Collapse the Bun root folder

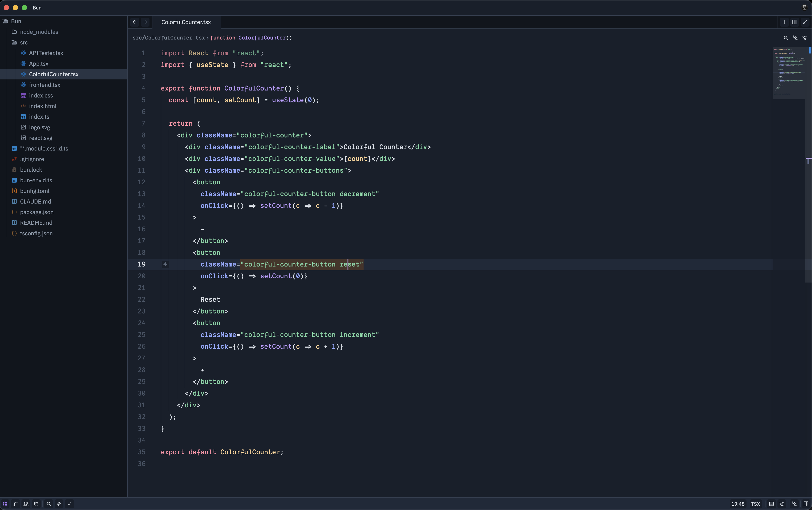[64, 21]
